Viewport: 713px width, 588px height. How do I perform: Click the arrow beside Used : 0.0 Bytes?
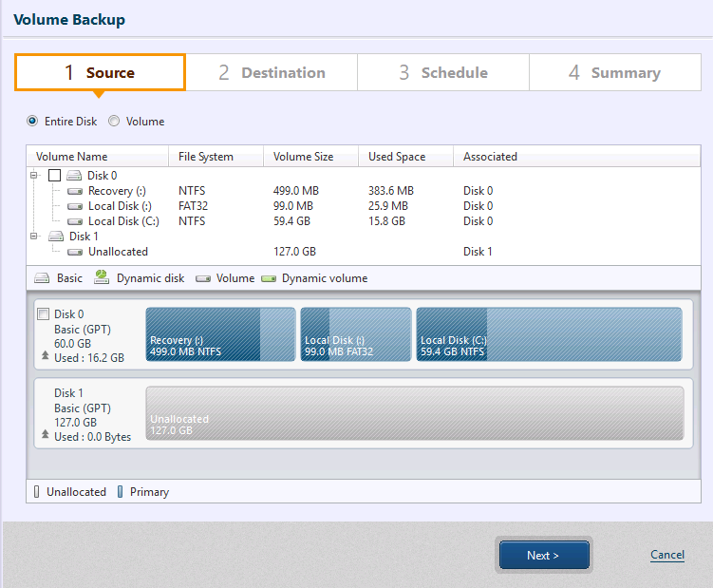pos(44,437)
